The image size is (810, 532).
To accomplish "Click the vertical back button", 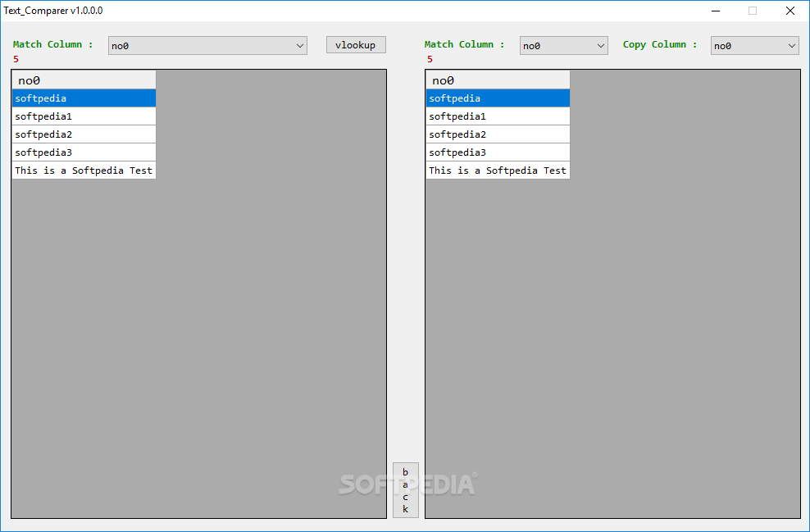I will click(406, 490).
